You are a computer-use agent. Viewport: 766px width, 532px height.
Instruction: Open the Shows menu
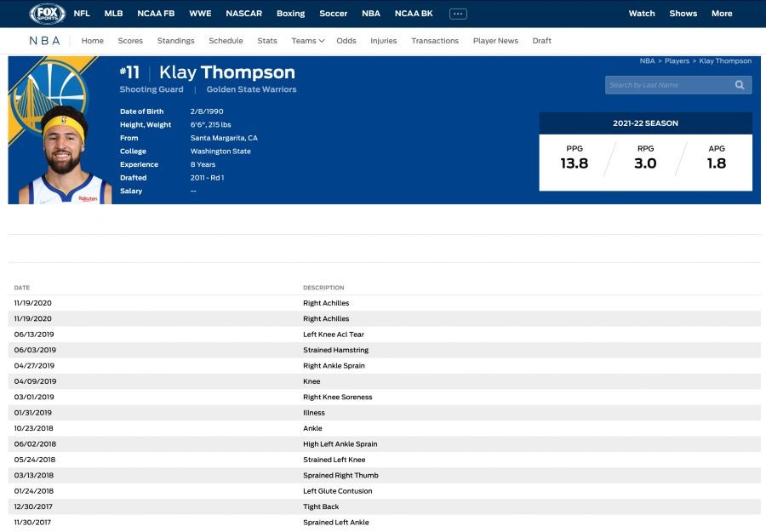coord(683,14)
